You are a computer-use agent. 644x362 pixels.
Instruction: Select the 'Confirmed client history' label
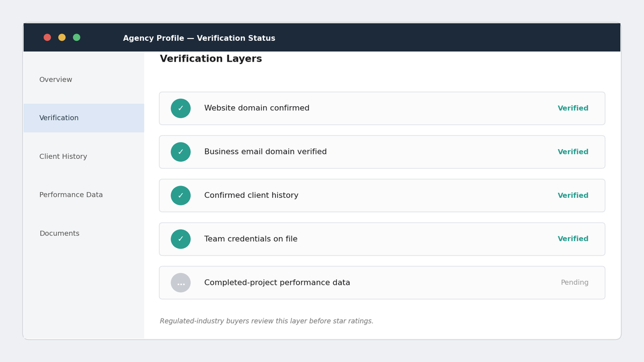[251, 196]
